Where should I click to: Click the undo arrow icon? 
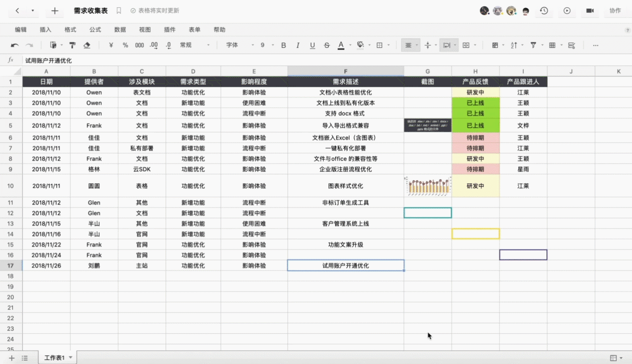point(15,45)
